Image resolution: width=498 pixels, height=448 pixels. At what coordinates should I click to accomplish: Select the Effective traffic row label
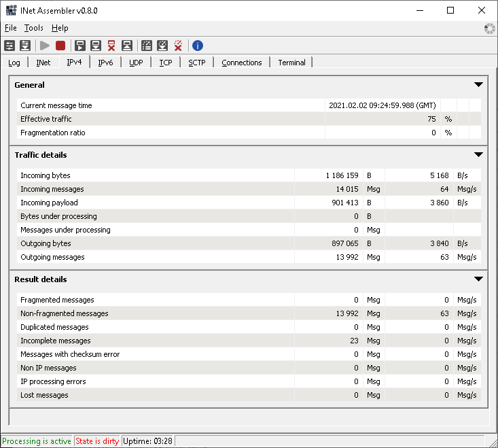point(46,119)
